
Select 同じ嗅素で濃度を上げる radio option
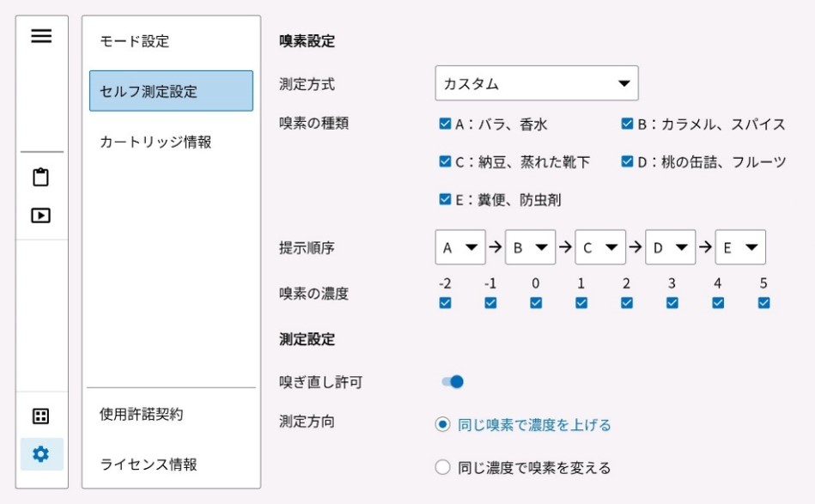point(443,425)
